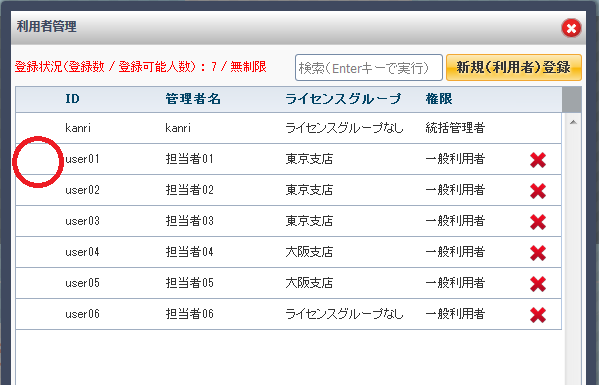Viewport: 599px width, 385px height.
Task: Click 統括管理者 in the kanri row
Action: coord(455,128)
